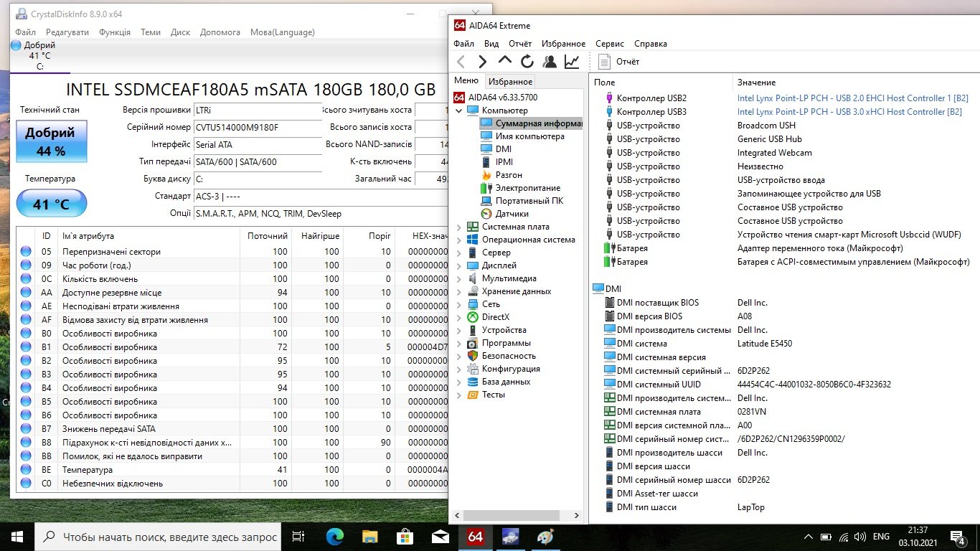Image resolution: width=980 pixels, height=551 pixels.
Task: Expand the Безопасность tree node
Action: click(x=459, y=357)
